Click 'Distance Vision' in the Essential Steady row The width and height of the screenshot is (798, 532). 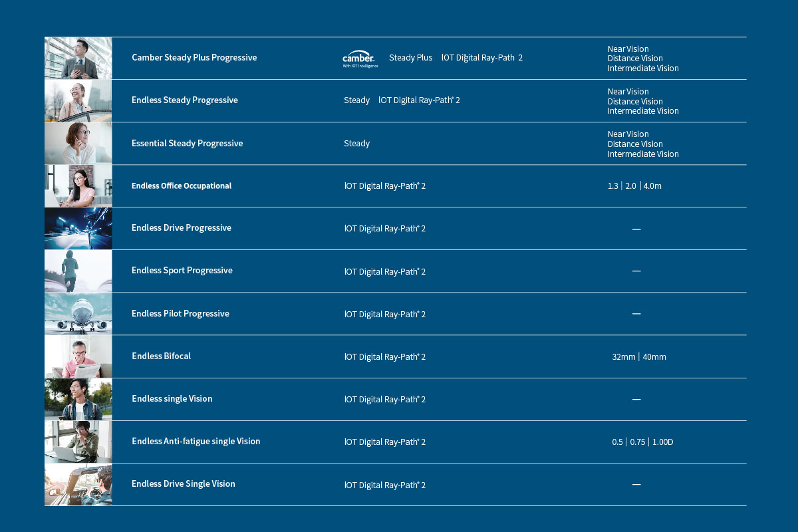(635, 144)
